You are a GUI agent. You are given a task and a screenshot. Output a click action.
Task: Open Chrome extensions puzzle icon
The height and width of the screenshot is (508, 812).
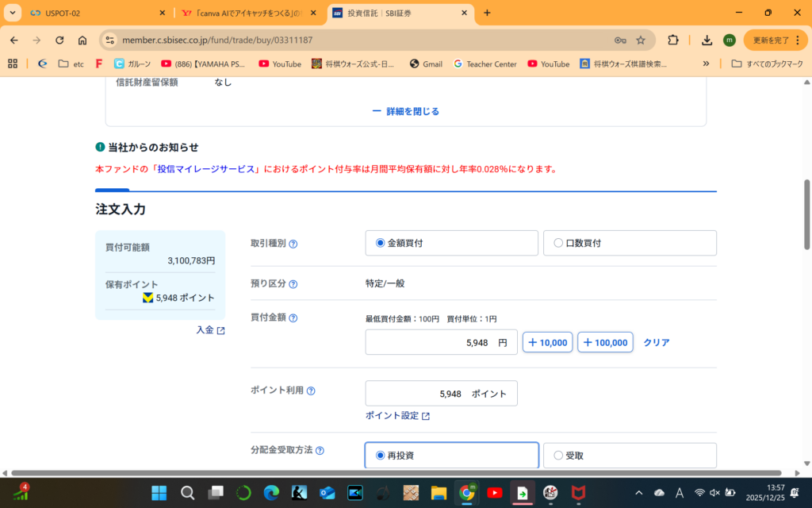click(x=673, y=40)
